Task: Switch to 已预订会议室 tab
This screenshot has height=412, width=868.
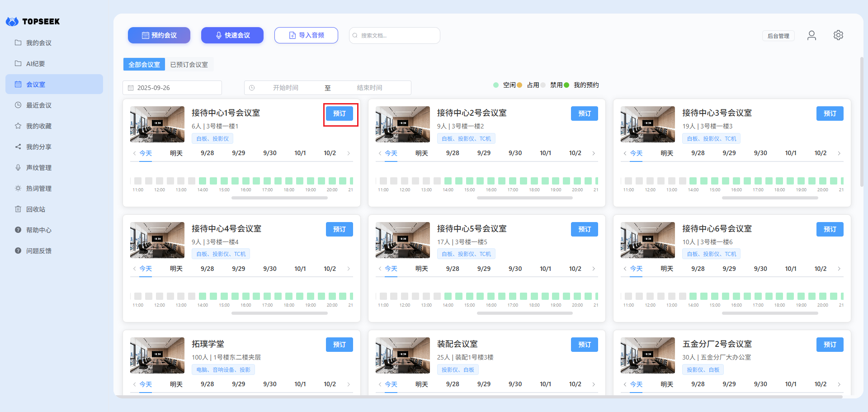Action: click(189, 65)
